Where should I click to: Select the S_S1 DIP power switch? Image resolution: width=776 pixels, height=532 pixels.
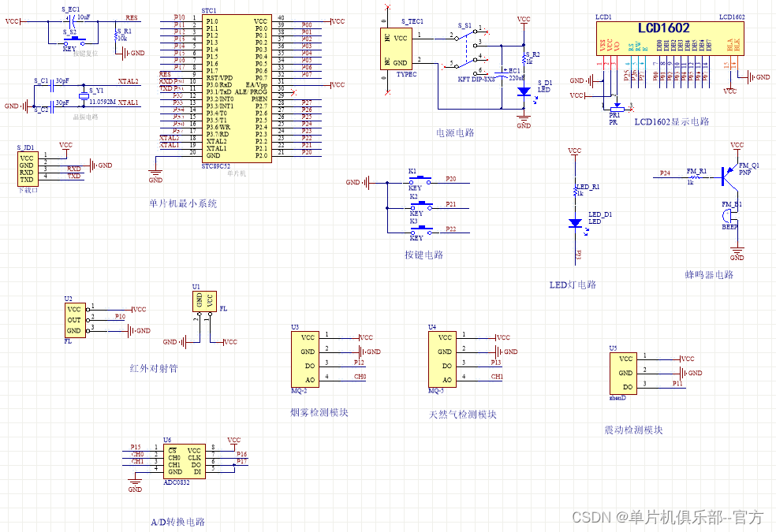coord(466,49)
